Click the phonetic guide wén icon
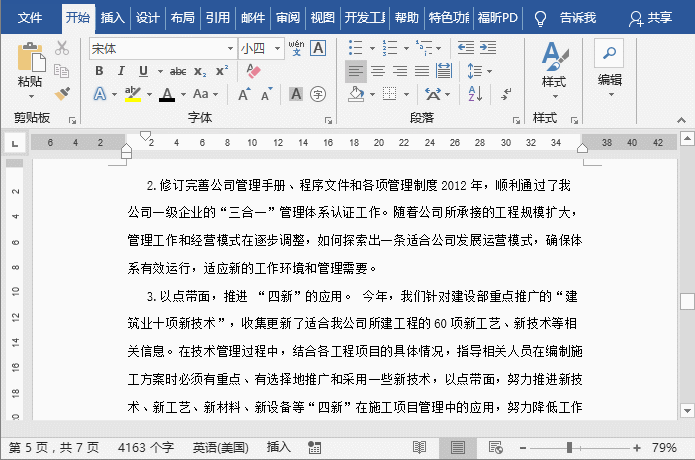Viewport: 695px width, 460px height. [x=296, y=48]
